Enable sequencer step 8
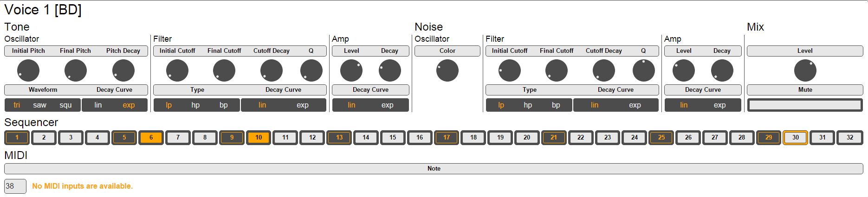The width and height of the screenshot is (868, 197). (205, 138)
